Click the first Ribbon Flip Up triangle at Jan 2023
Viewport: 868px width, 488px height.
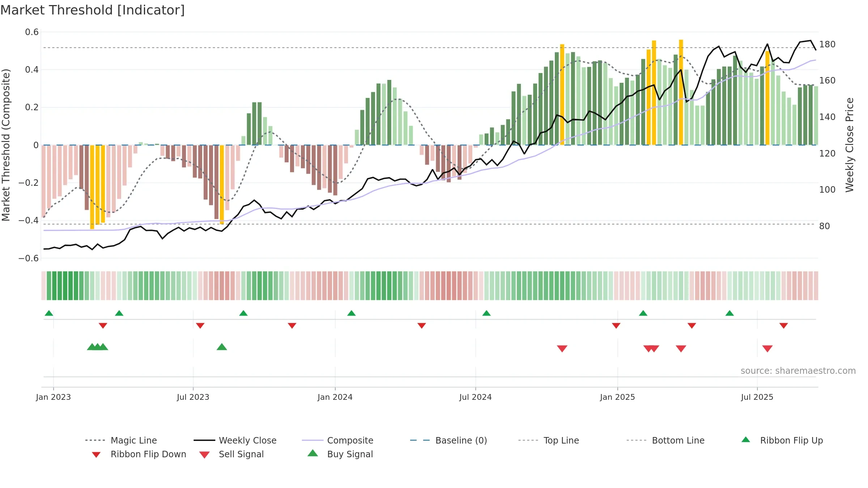[x=49, y=313]
